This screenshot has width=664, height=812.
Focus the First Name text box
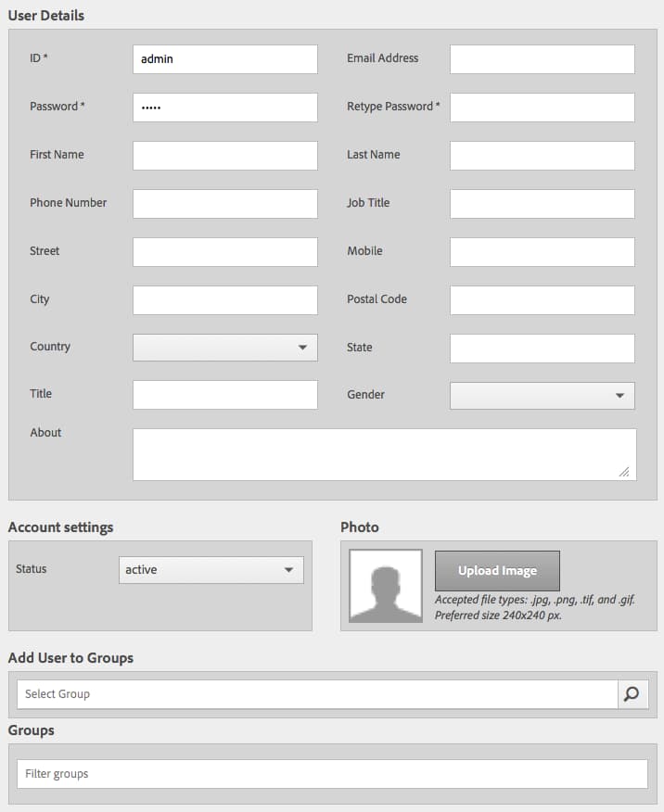pyautogui.click(x=225, y=156)
